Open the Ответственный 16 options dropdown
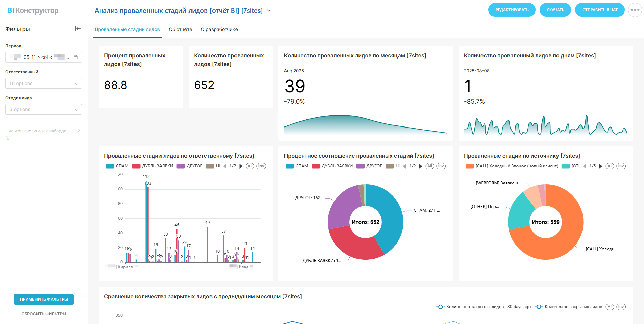This screenshot has width=644, height=324. point(44,83)
